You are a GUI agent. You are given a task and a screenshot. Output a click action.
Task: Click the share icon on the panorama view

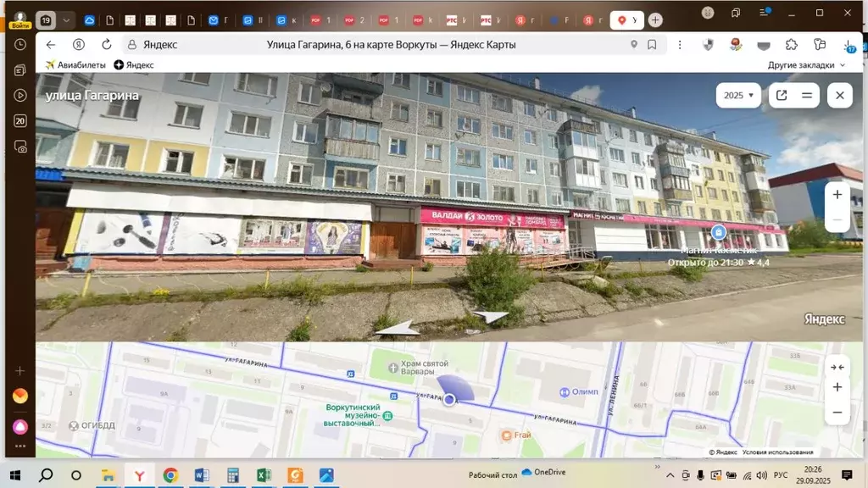[780, 95]
